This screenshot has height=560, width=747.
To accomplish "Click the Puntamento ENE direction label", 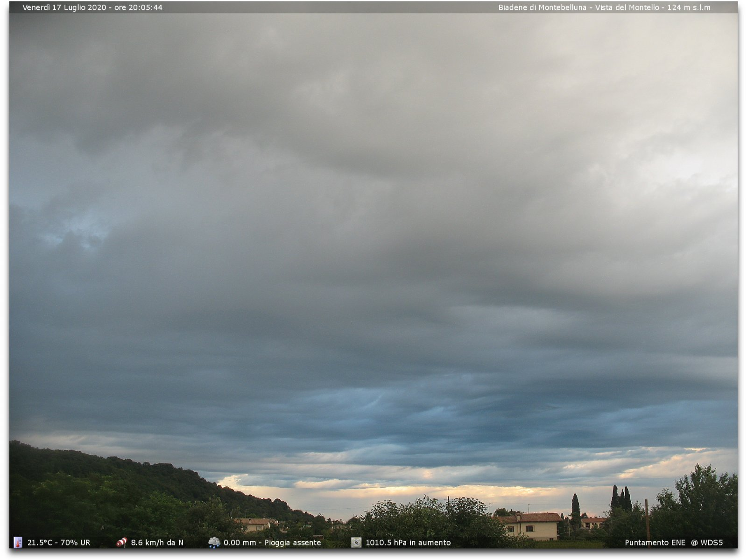I will click(x=655, y=543).
